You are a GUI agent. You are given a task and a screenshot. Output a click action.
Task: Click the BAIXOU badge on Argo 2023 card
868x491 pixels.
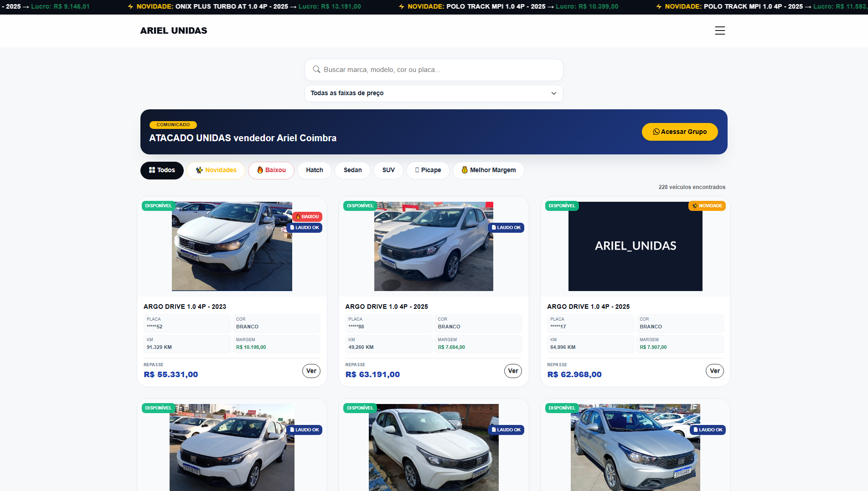tap(307, 217)
